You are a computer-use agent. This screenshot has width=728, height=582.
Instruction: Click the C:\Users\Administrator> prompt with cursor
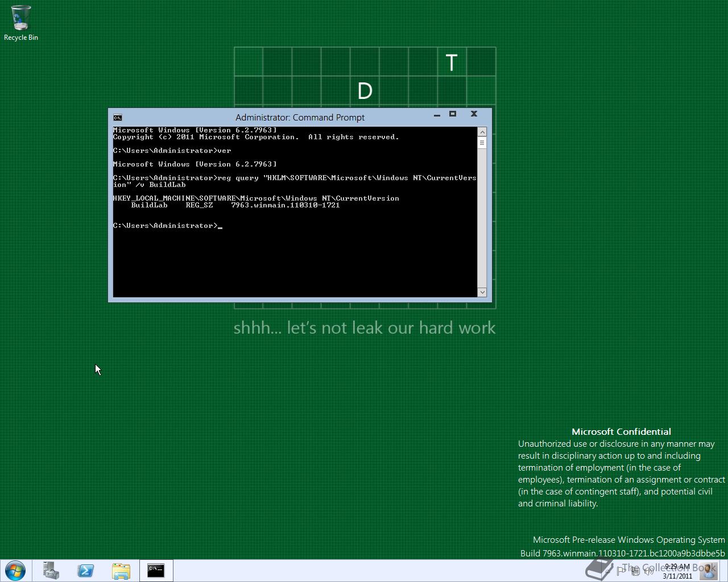(x=167, y=226)
